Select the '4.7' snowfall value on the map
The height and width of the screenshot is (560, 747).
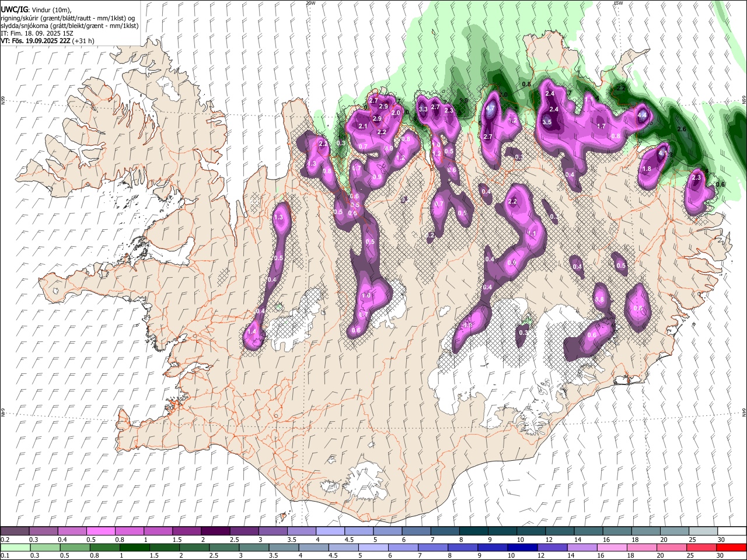click(x=491, y=108)
